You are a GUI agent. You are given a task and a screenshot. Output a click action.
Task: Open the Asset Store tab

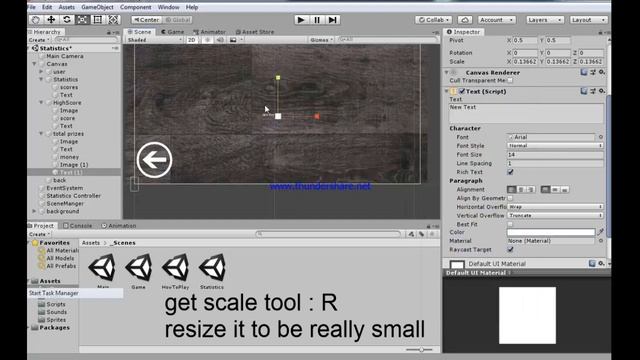pyautogui.click(x=255, y=32)
